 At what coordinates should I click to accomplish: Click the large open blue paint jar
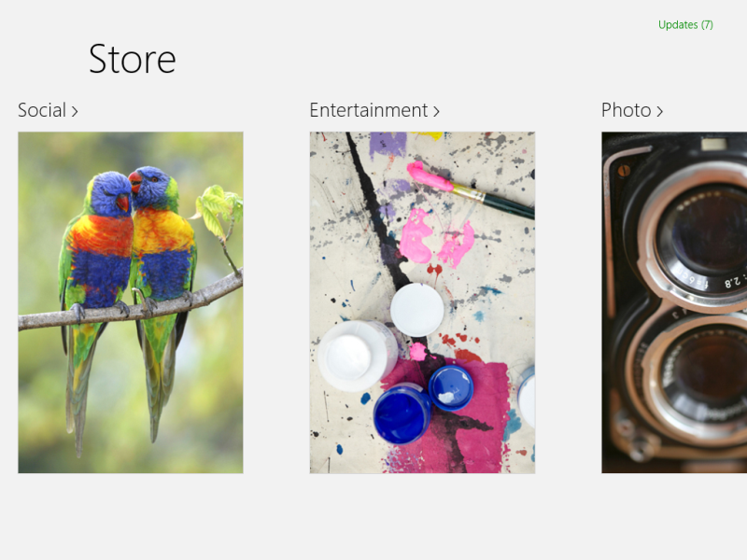pos(402,413)
